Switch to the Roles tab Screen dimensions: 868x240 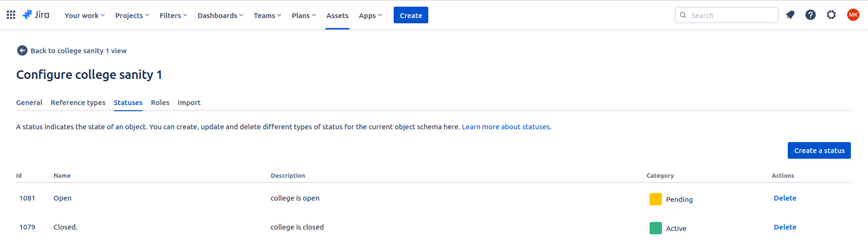[x=160, y=103]
